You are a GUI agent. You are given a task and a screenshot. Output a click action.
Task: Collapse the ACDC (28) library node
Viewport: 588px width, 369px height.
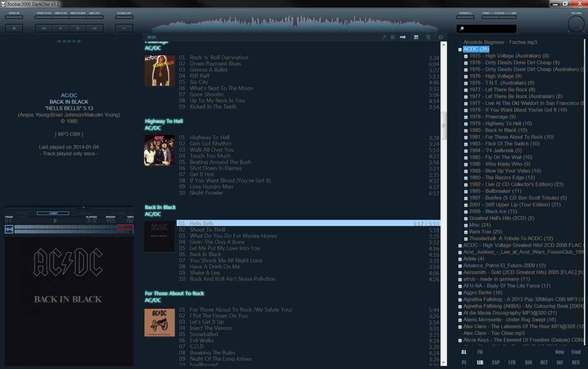coord(460,49)
